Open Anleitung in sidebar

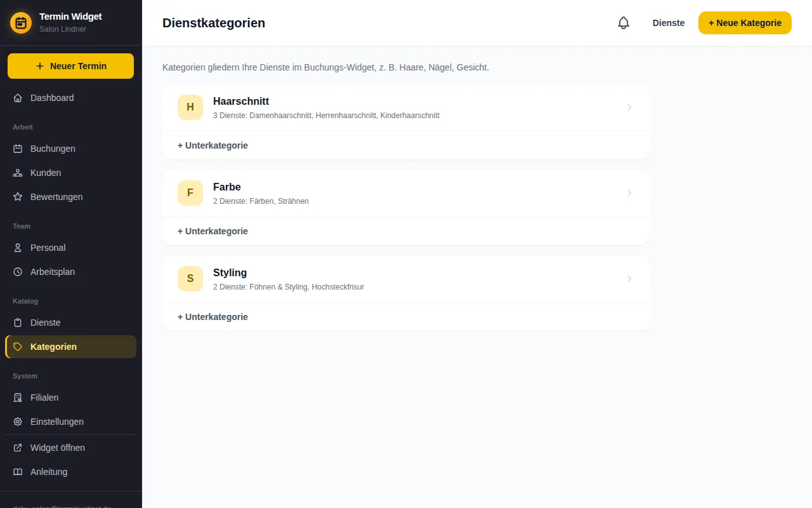(70, 472)
